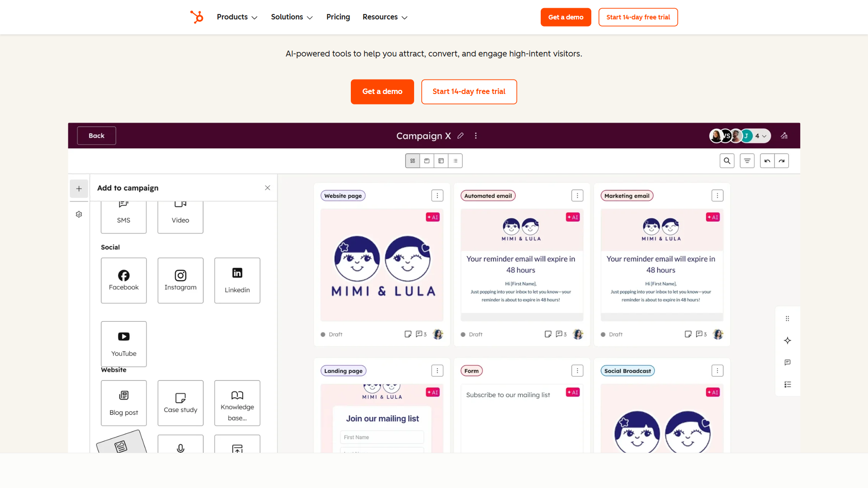Click the Form tag label
Screen dimensions: 868x488
pos(472,371)
